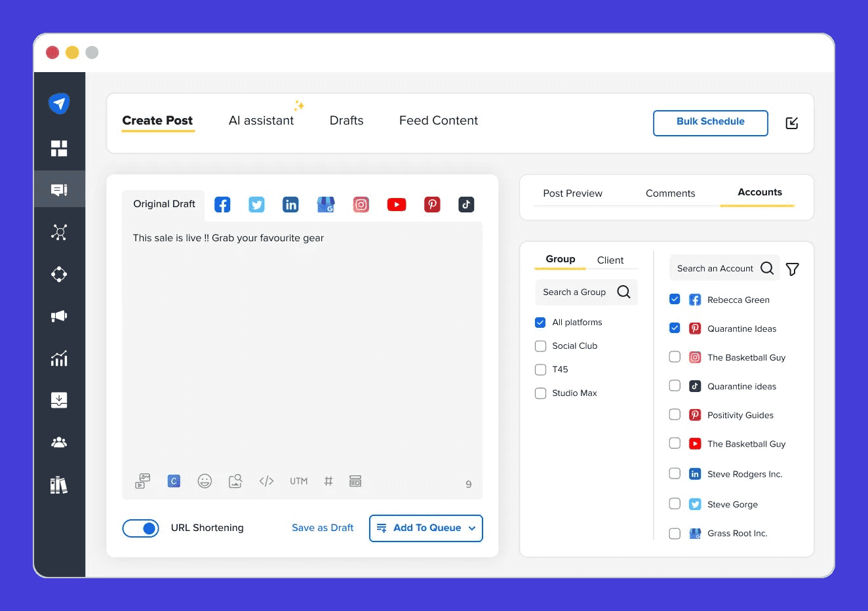Switch to Twitter draft tab
Image resolution: width=868 pixels, height=611 pixels.
pos(256,205)
